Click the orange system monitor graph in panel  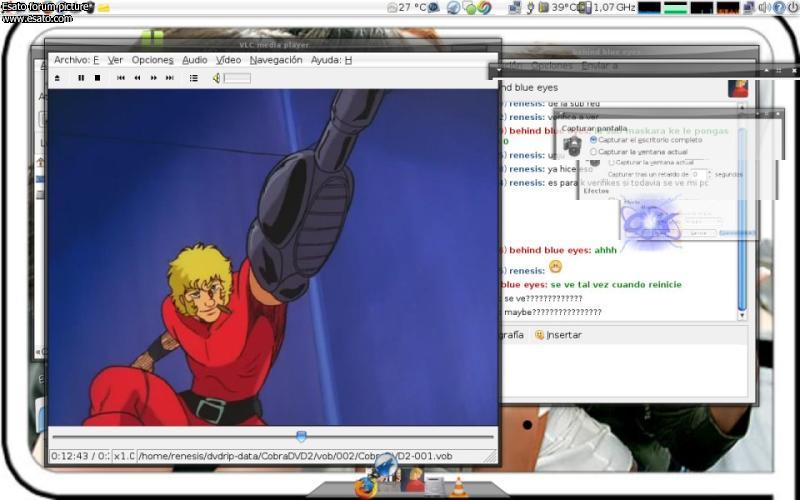tap(728, 8)
